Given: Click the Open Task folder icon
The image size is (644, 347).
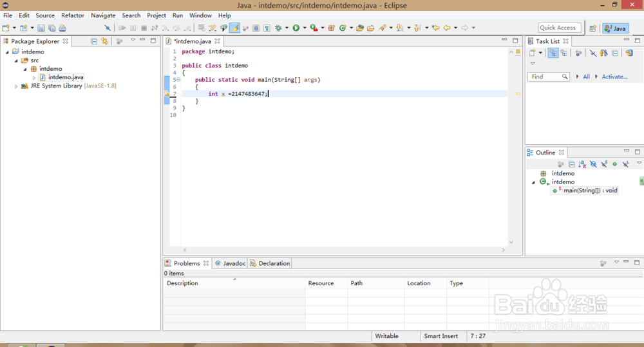Looking at the screenshot, I should click(371, 28).
